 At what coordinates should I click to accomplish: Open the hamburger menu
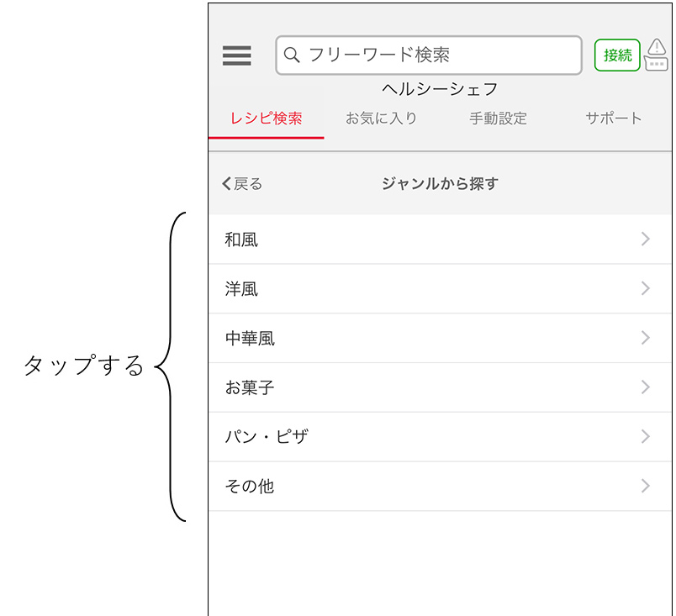236,55
